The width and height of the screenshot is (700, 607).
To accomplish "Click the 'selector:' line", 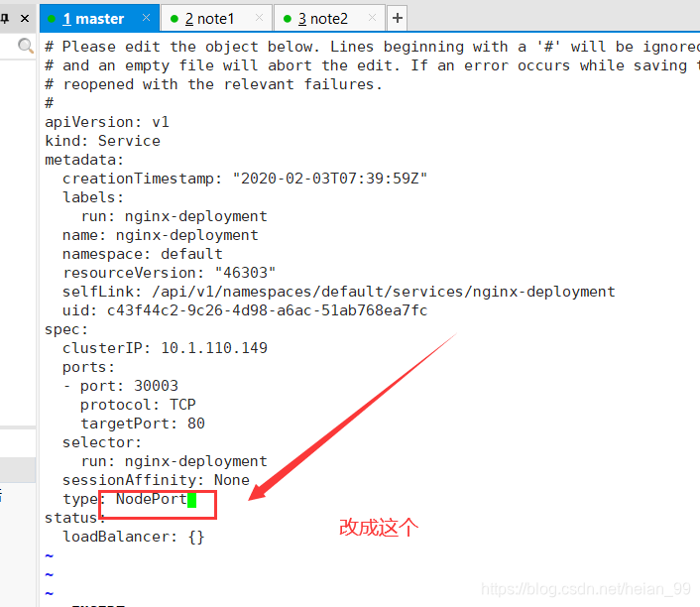I will 102,442.
